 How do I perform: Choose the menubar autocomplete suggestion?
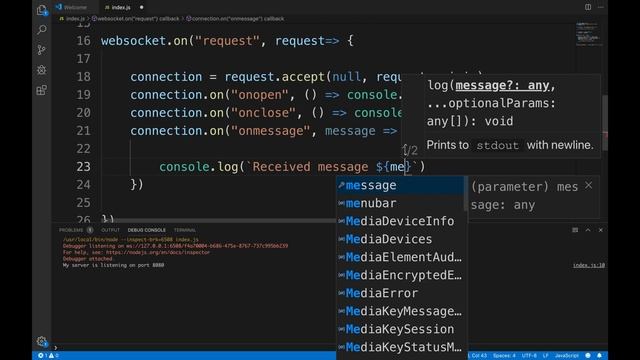click(x=400, y=203)
